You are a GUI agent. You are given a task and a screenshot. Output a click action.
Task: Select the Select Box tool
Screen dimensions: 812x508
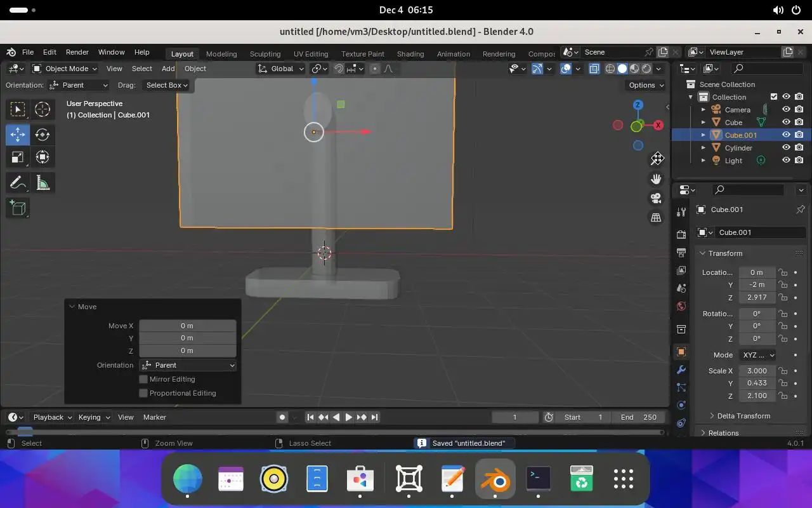[x=18, y=109]
